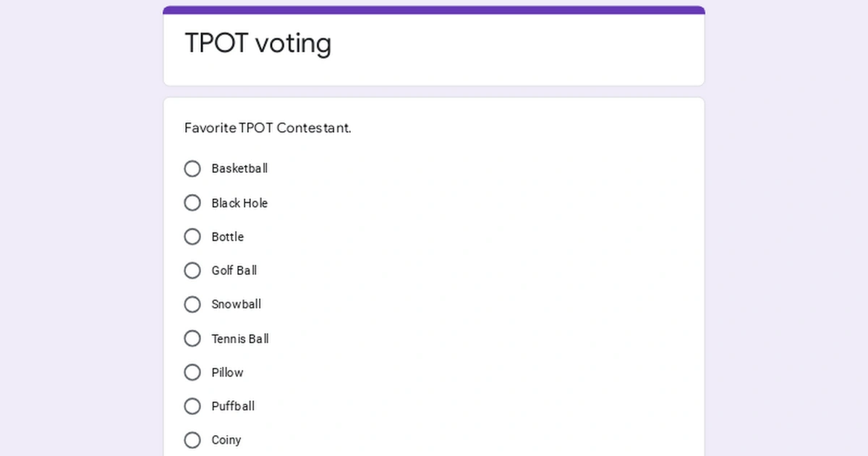Click the Basketball label text
The image size is (868, 456).
[x=239, y=169]
